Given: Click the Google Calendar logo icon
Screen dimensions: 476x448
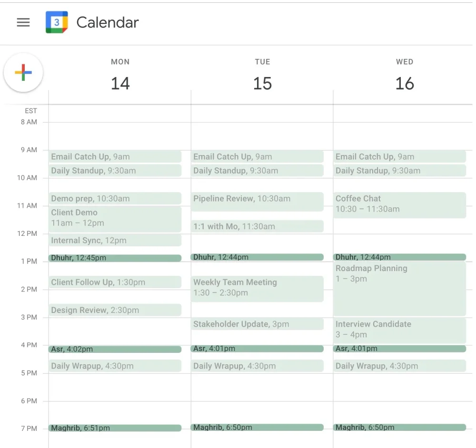Looking at the screenshot, I should (57, 22).
